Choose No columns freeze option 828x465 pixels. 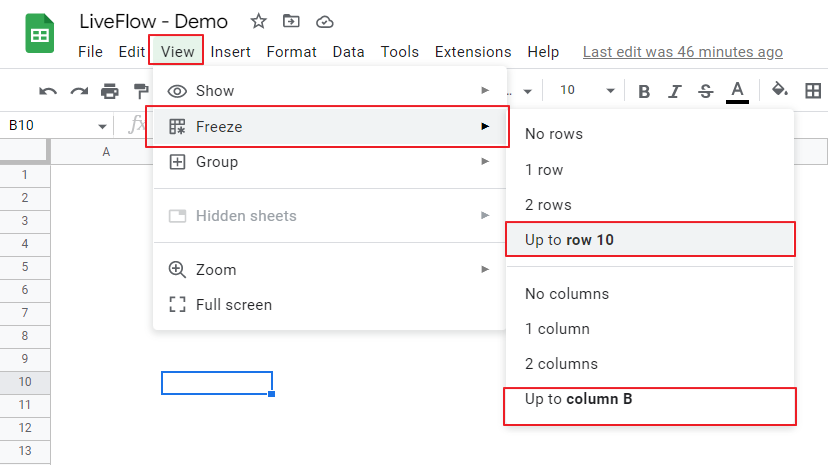[x=650, y=293]
